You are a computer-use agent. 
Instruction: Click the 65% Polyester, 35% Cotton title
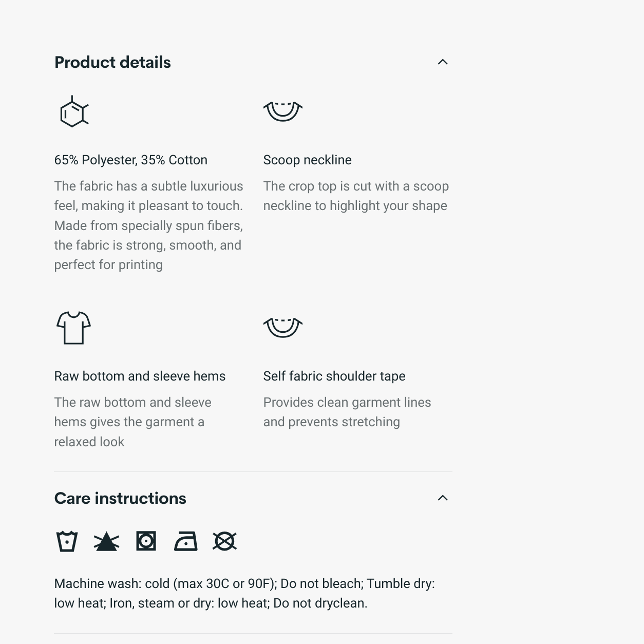point(130,160)
